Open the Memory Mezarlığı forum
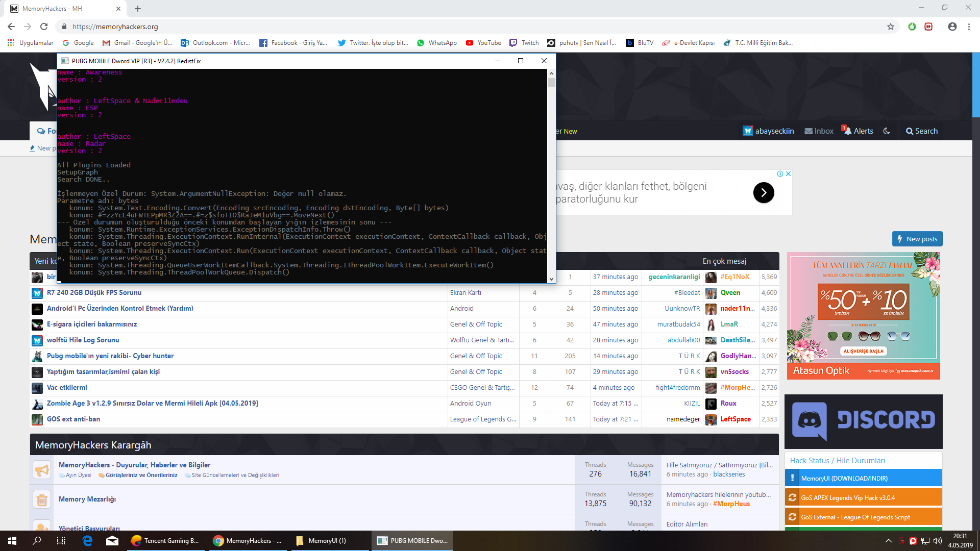This screenshot has height=551, width=980. click(x=87, y=499)
